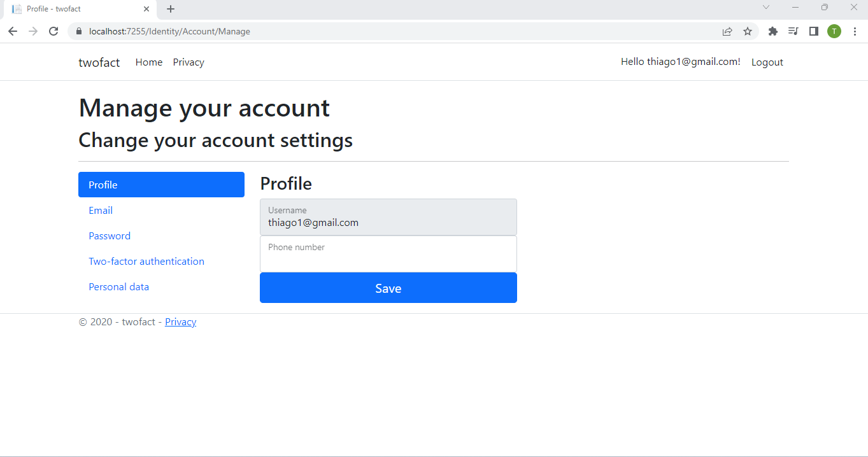Navigate to Personal data settings
The image size is (868, 457).
click(118, 286)
